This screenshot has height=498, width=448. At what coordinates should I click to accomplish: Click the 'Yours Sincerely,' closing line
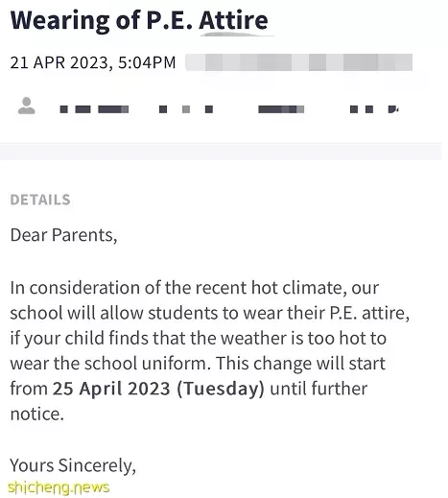[x=73, y=465]
